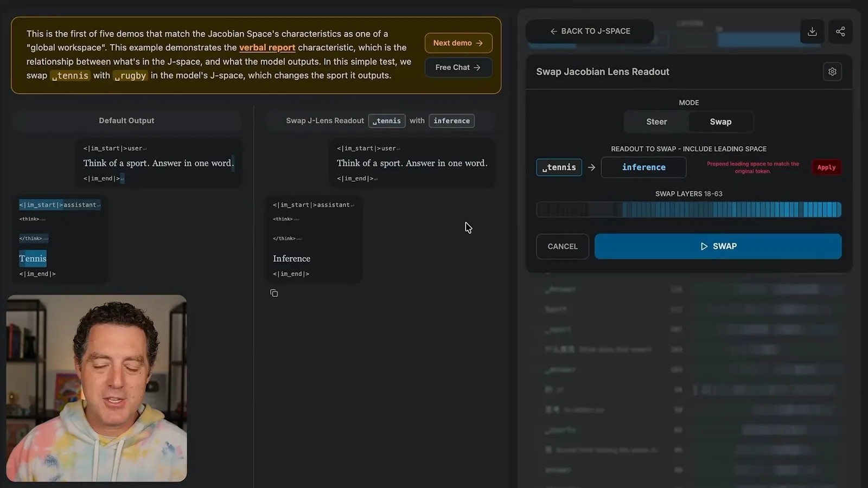Adjust the Swap Layers 18-63 range bar
Screen dimensions: 868x488
point(688,209)
